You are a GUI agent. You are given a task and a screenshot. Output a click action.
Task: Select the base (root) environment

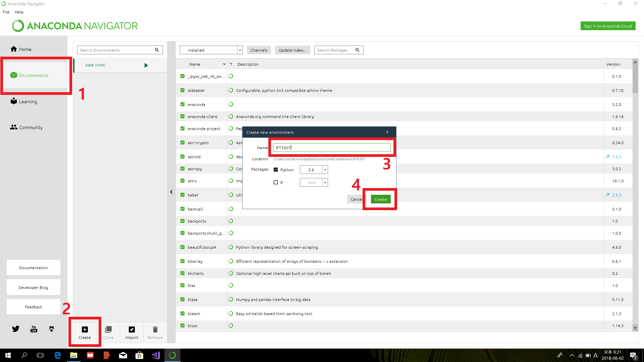click(x=120, y=65)
